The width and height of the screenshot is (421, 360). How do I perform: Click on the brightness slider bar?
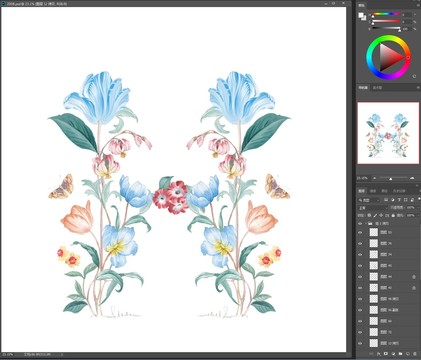pos(386,28)
